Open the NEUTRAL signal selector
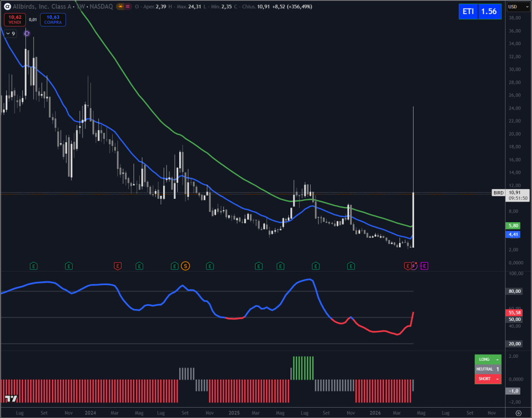Viewport: 532px width, 418px height. point(487,369)
